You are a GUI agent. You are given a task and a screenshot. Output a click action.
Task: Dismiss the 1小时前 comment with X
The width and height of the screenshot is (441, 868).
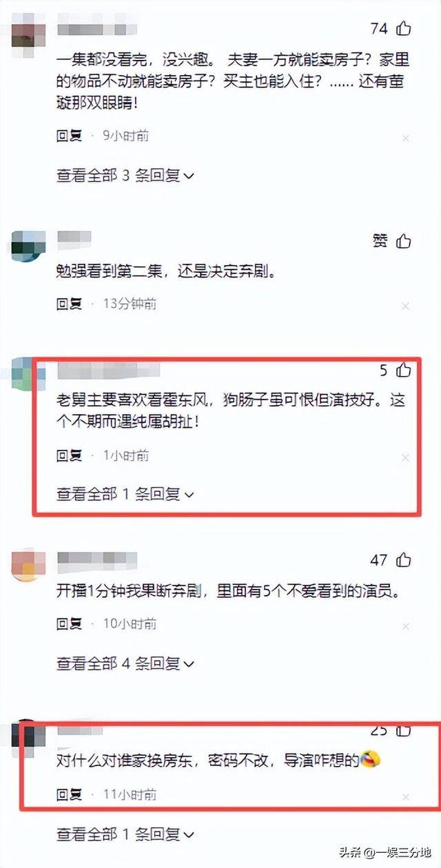[406, 457]
